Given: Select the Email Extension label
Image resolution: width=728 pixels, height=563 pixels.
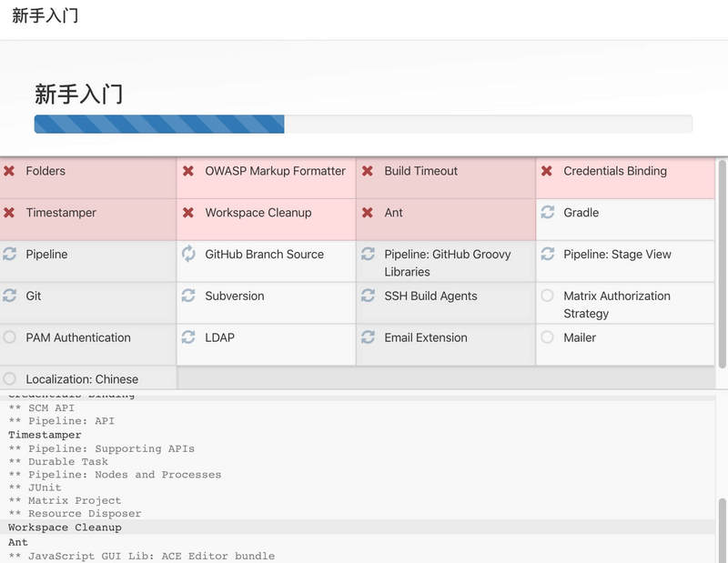Looking at the screenshot, I should click(x=426, y=337).
